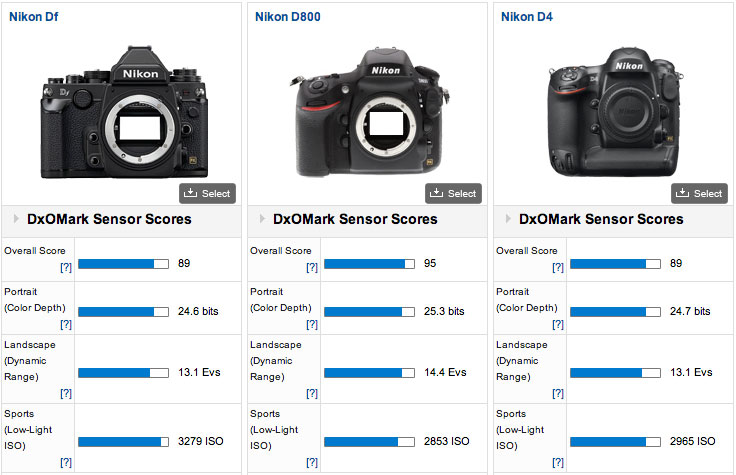The height and width of the screenshot is (475, 736).
Task: Click the Nikon D4 Portrait Color Depth help [?]
Action: [x=558, y=324]
